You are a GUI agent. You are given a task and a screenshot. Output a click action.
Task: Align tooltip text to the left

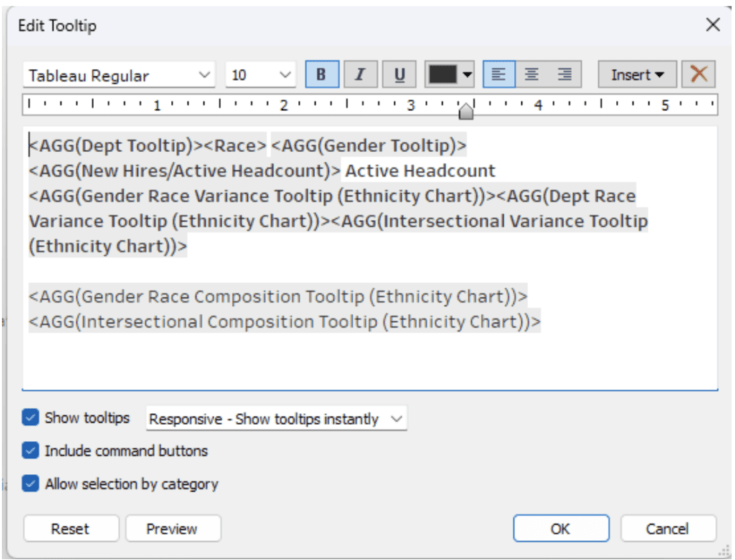pyautogui.click(x=498, y=73)
